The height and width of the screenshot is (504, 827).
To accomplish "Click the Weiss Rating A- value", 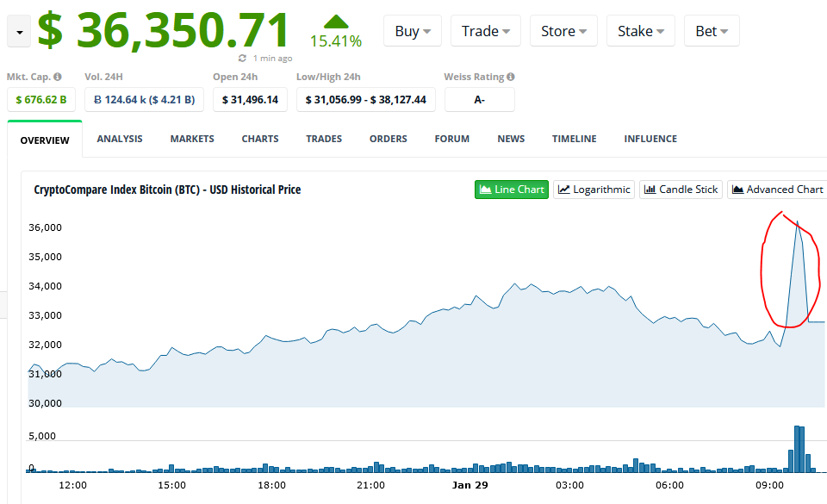I will (x=480, y=100).
